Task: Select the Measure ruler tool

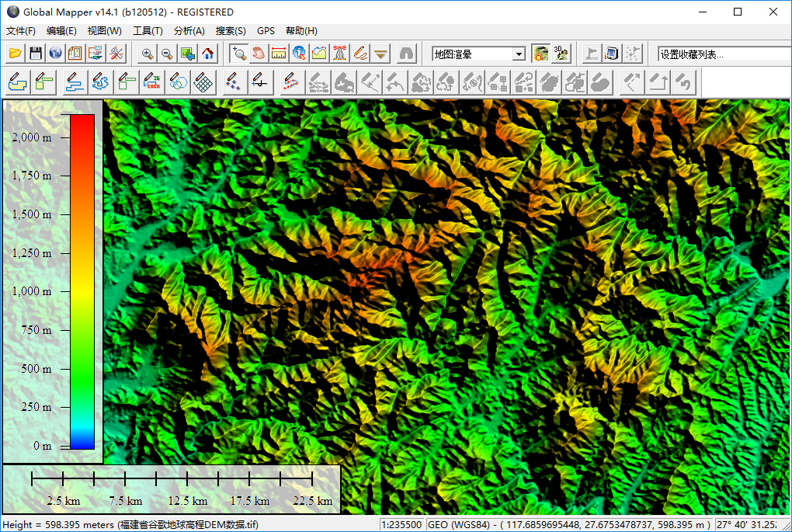Action: click(280, 54)
